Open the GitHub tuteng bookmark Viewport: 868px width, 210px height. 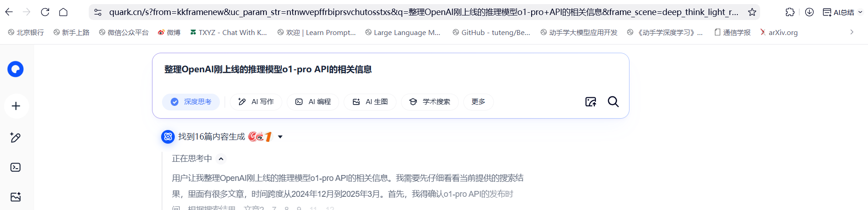(492, 32)
